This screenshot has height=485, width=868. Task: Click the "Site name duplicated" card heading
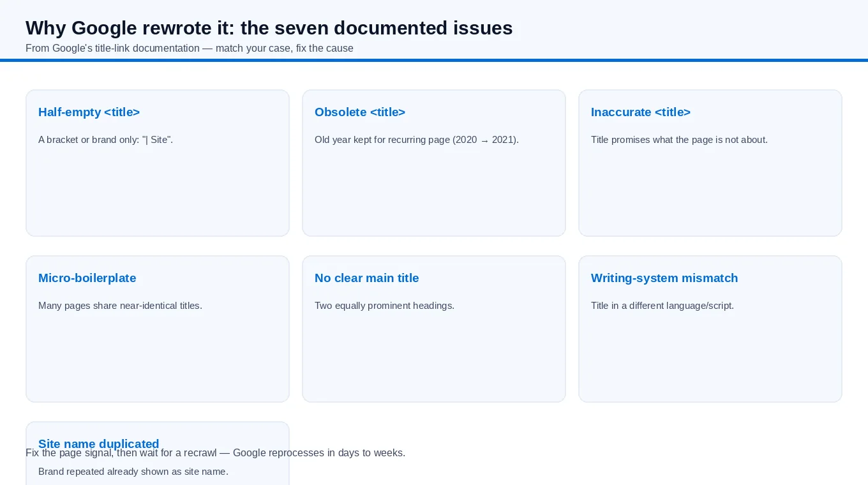tap(99, 444)
